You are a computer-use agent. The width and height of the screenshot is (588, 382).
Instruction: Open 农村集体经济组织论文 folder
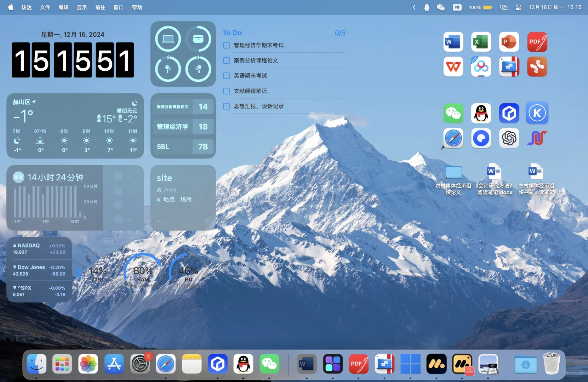tap(453, 180)
